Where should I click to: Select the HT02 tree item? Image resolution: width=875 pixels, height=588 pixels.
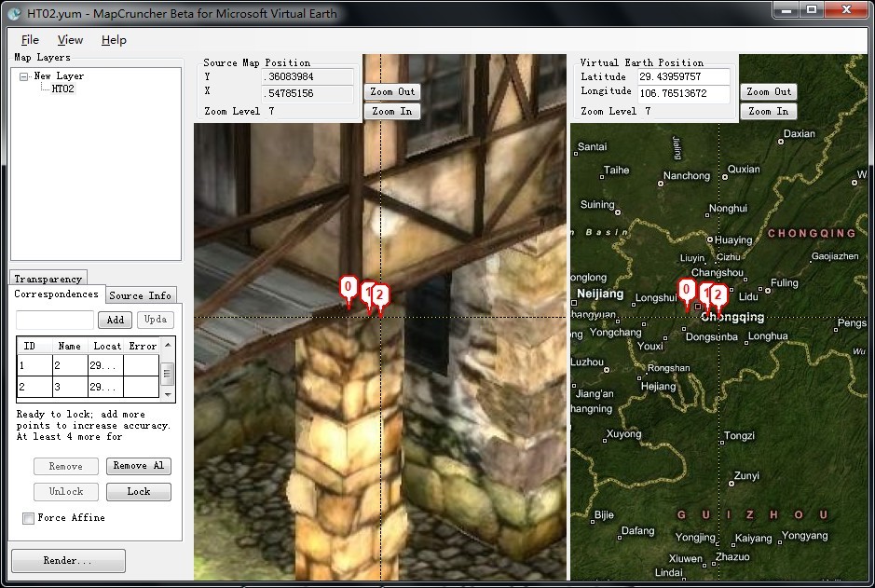click(x=62, y=89)
